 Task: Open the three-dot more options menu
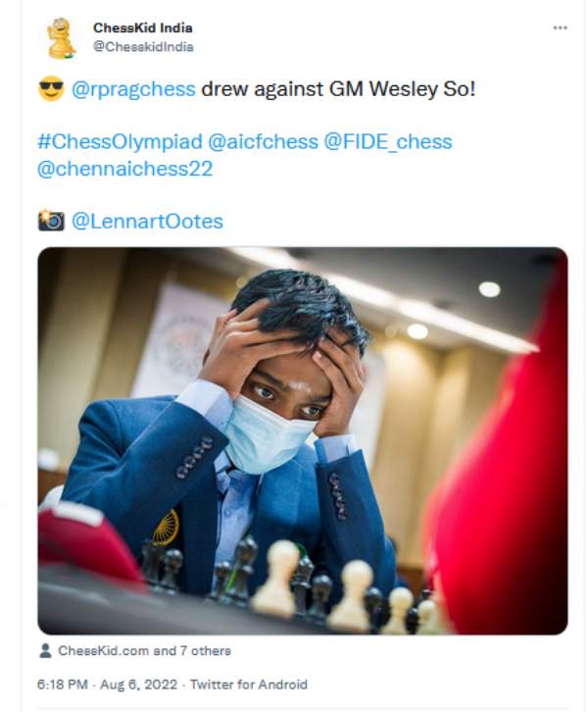coord(560,28)
